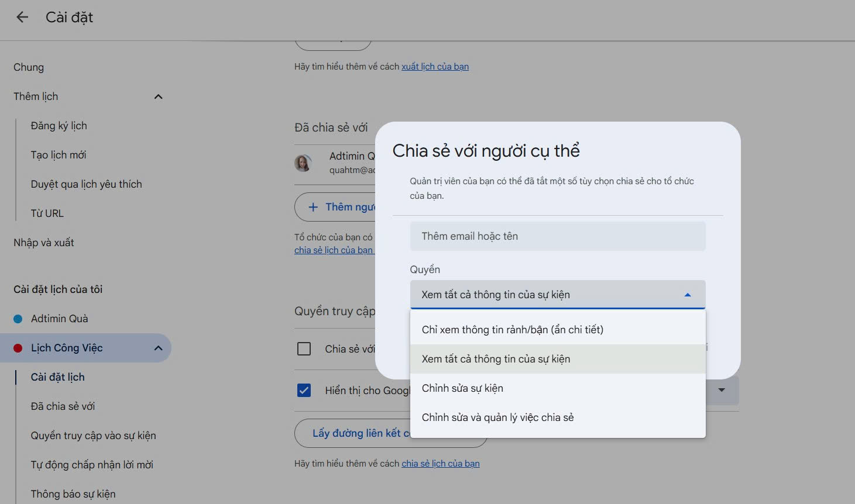Click the blue dot beside Adtimin Quà calendar
855x504 pixels.
click(18, 319)
